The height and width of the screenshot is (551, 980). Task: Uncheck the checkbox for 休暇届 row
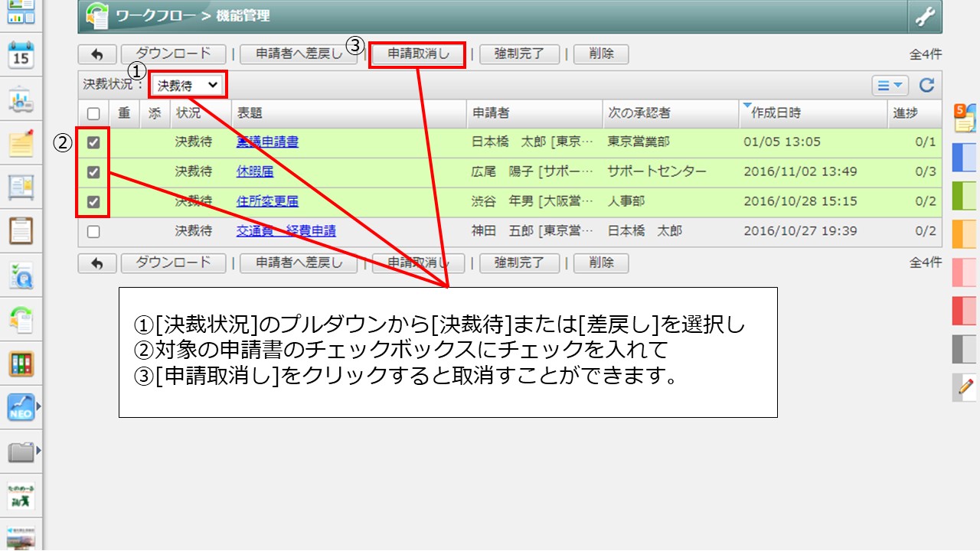[93, 172]
